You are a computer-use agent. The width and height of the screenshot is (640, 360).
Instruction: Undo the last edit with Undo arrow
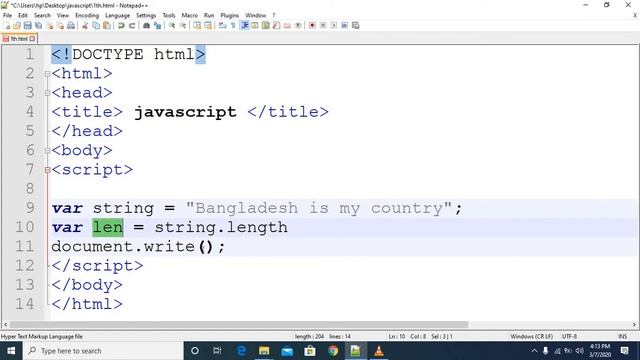coord(121,26)
